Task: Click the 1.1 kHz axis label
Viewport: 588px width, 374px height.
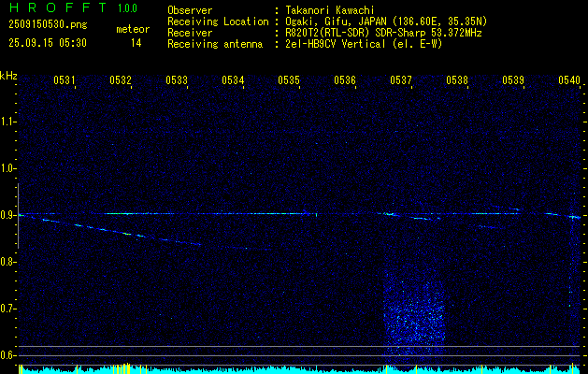Action: 7,122
